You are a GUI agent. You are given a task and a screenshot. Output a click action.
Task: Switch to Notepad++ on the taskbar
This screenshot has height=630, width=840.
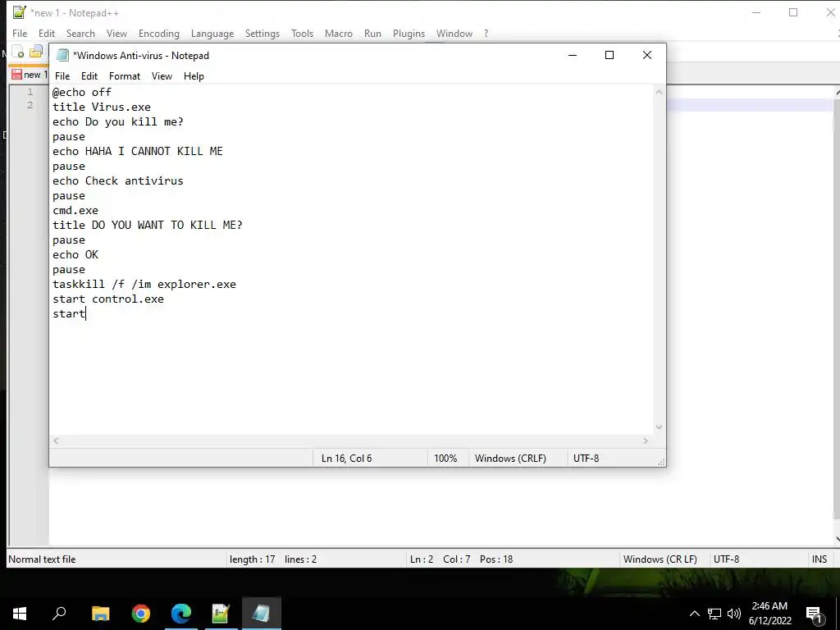point(221,614)
